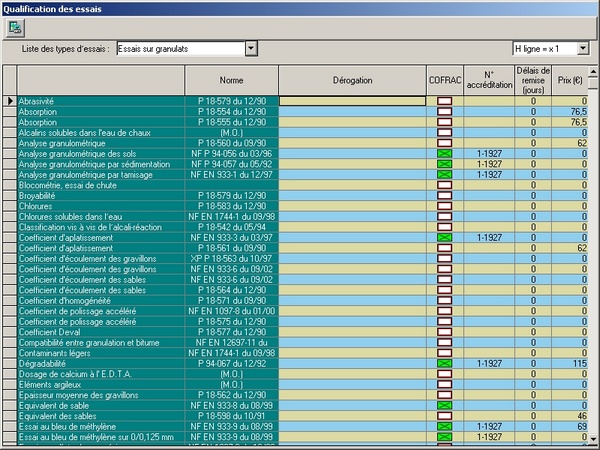
Task: Click the 'Prix (€)' column header
Action: point(569,80)
